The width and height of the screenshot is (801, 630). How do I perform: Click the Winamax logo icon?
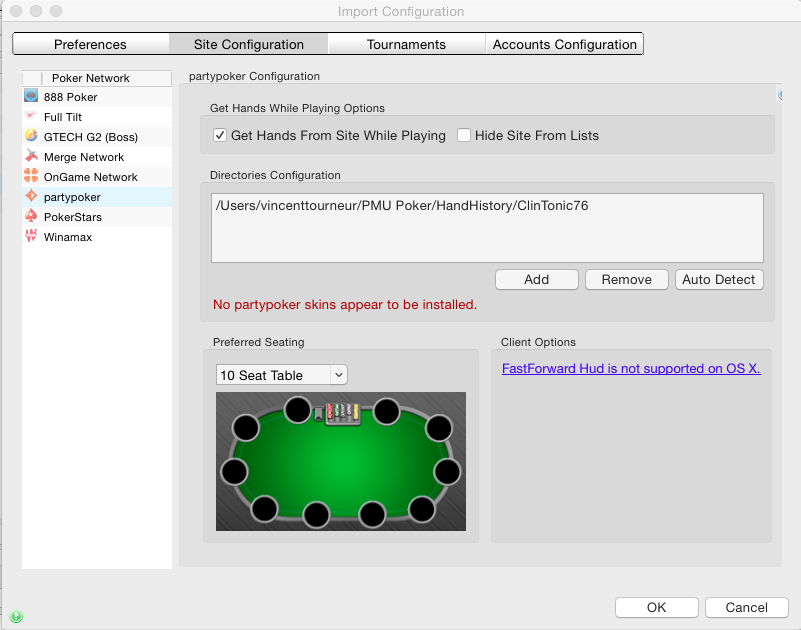[31, 236]
